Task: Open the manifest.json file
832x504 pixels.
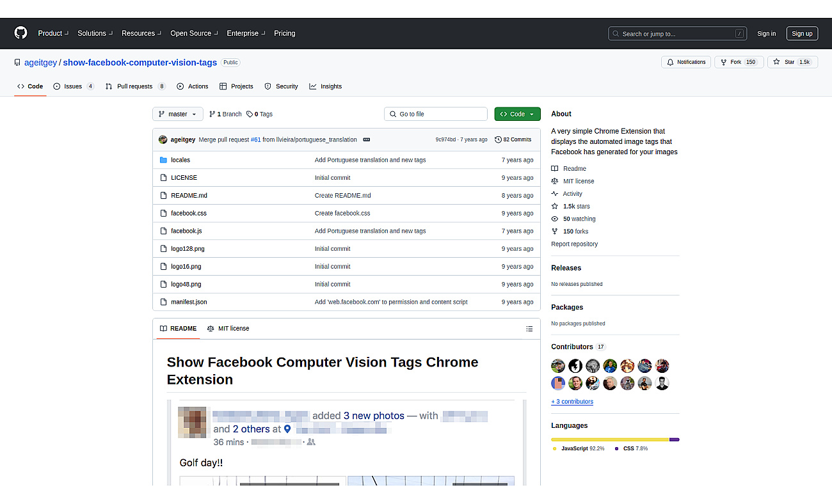Action: tap(189, 302)
